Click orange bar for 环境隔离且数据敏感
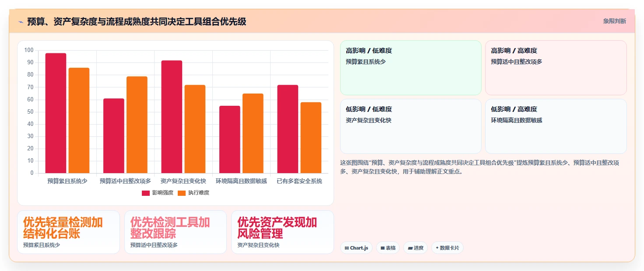 [x=253, y=133]
